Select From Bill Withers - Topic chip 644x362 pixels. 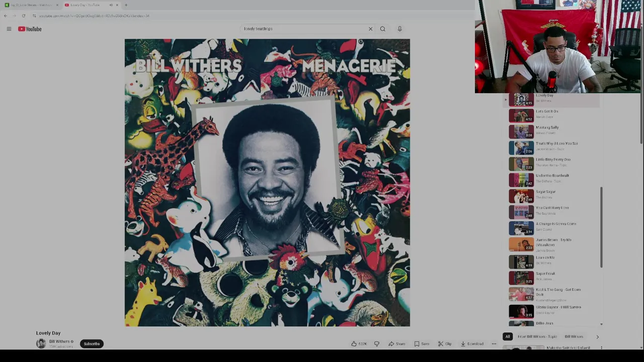(537, 337)
